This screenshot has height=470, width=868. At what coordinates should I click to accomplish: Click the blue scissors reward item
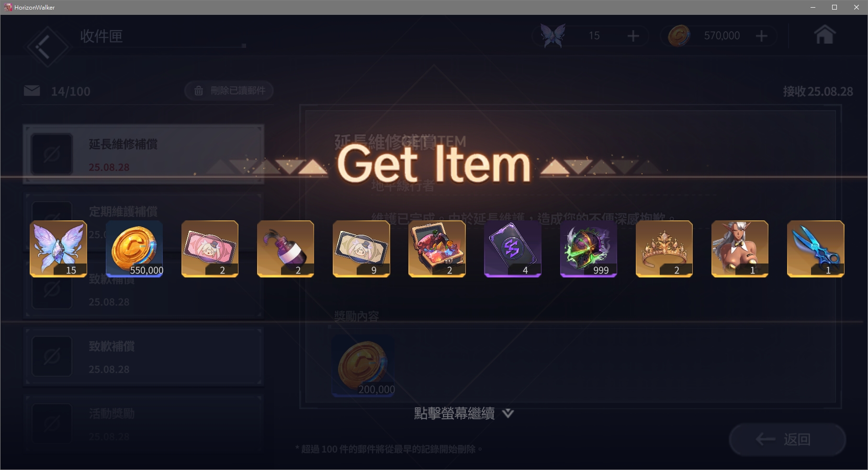[x=816, y=249]
